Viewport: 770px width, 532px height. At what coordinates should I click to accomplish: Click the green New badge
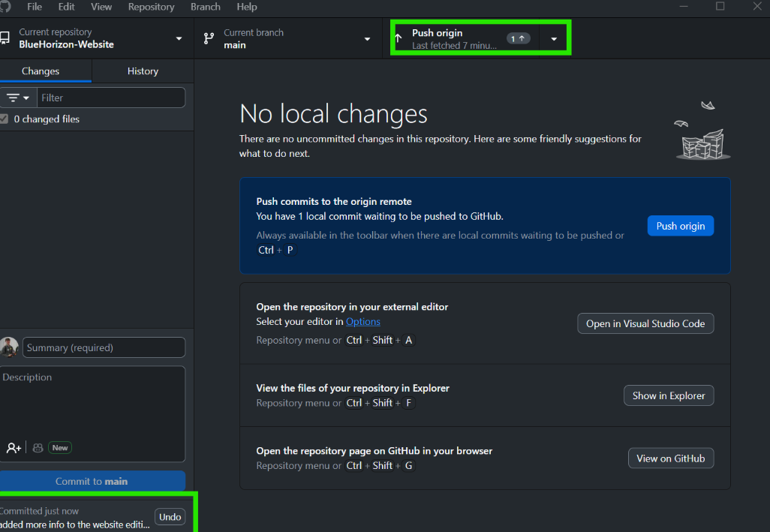point(60,448)
